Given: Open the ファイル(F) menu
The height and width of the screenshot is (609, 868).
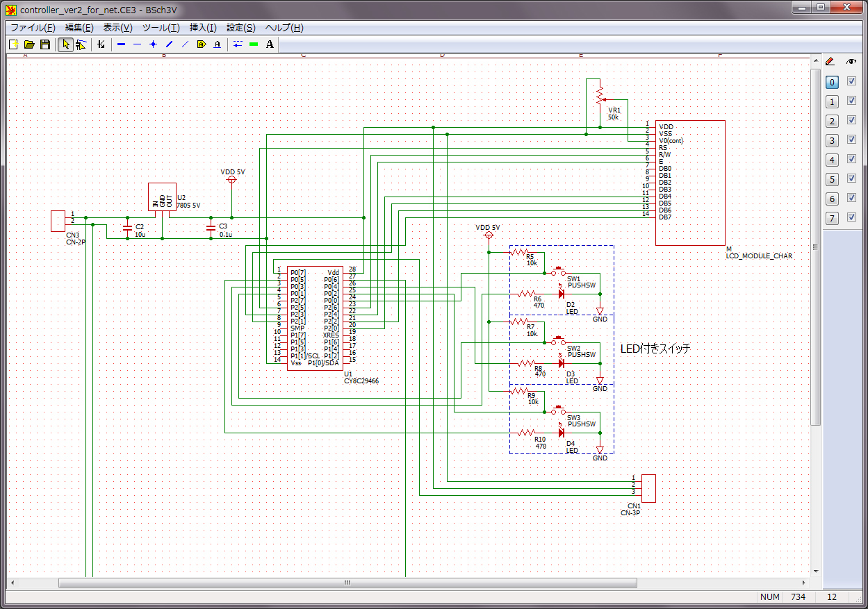Looking at the screenshot, I should (33, 28).
